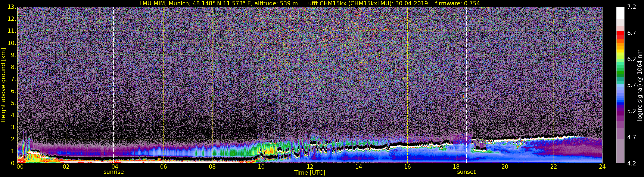Click the 5.2 value on the colorbar

click(x=632, y=111)
